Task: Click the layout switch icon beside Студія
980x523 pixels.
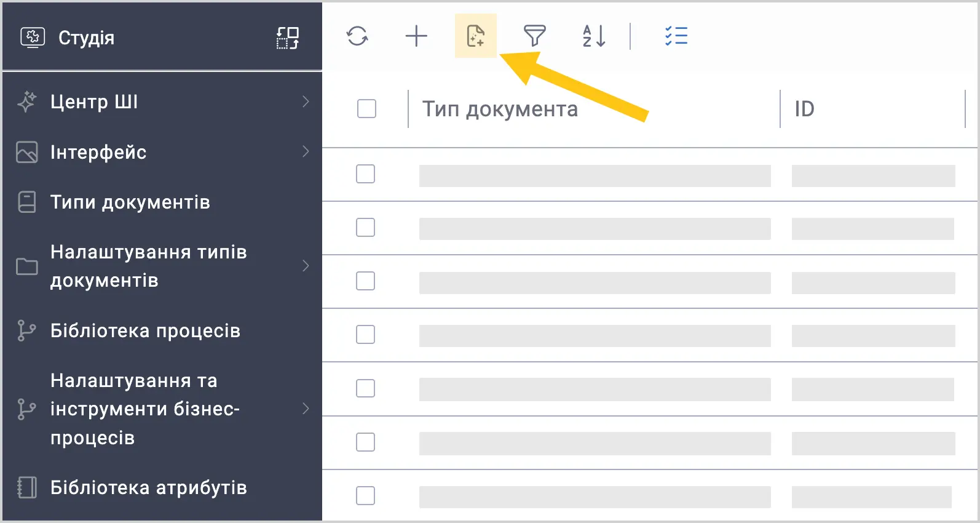Action: (287, 38)
